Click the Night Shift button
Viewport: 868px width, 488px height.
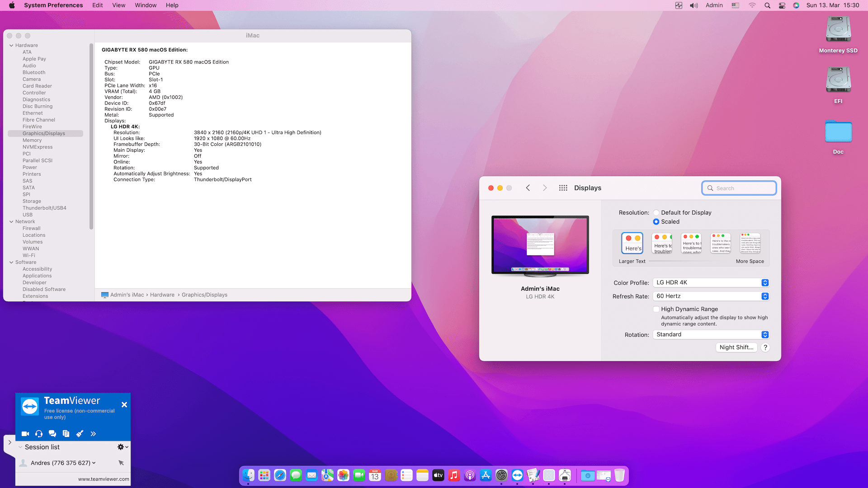coord(736,347)
